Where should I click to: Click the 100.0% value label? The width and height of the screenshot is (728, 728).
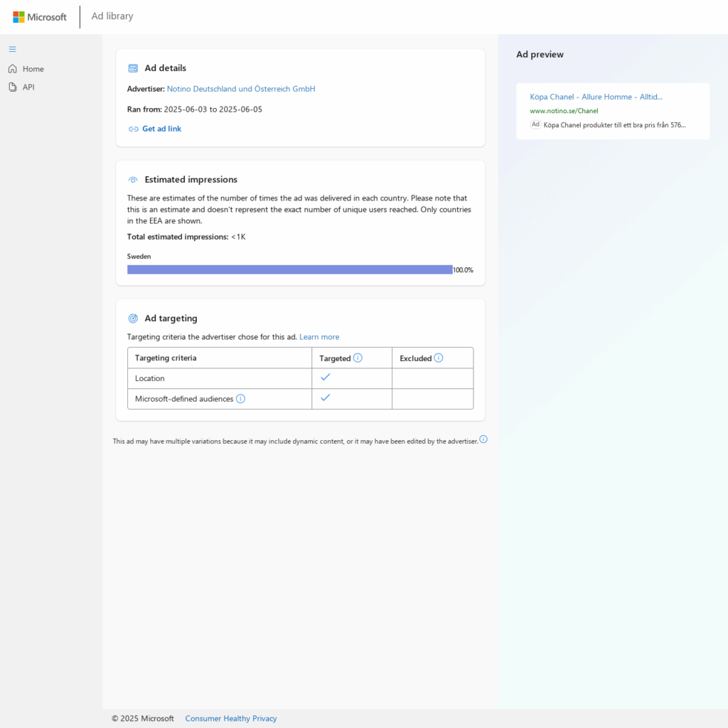463,270
